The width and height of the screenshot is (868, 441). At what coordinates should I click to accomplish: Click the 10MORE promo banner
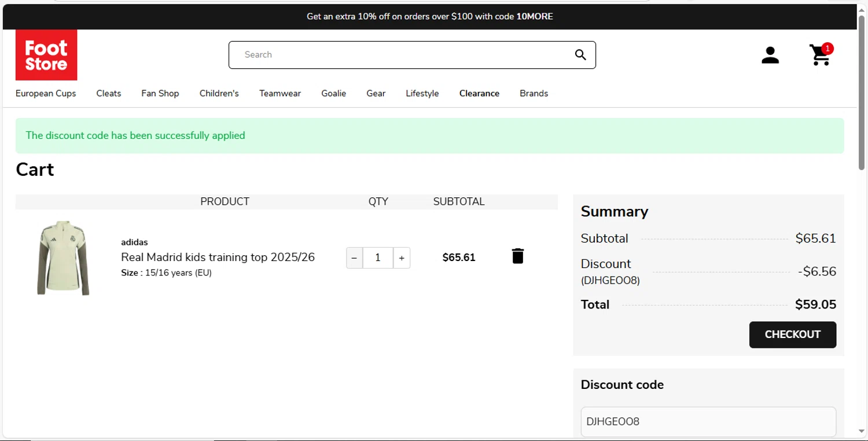pyautogui.click(x=429, y=17)
